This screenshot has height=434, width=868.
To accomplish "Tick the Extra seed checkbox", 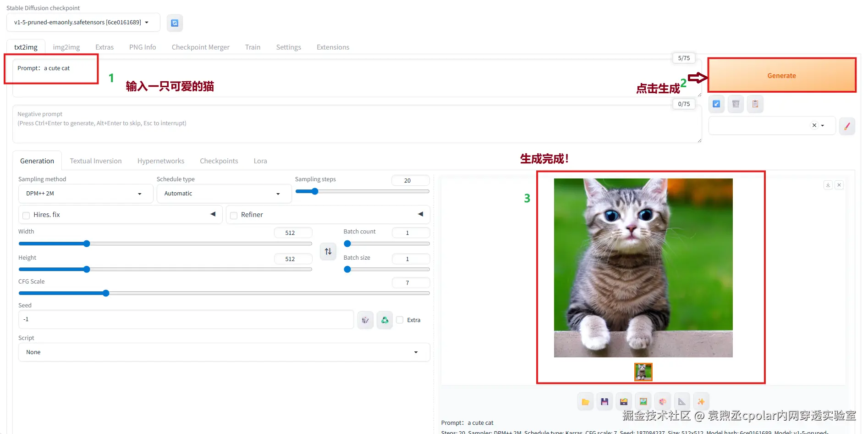I will point(400,320).
